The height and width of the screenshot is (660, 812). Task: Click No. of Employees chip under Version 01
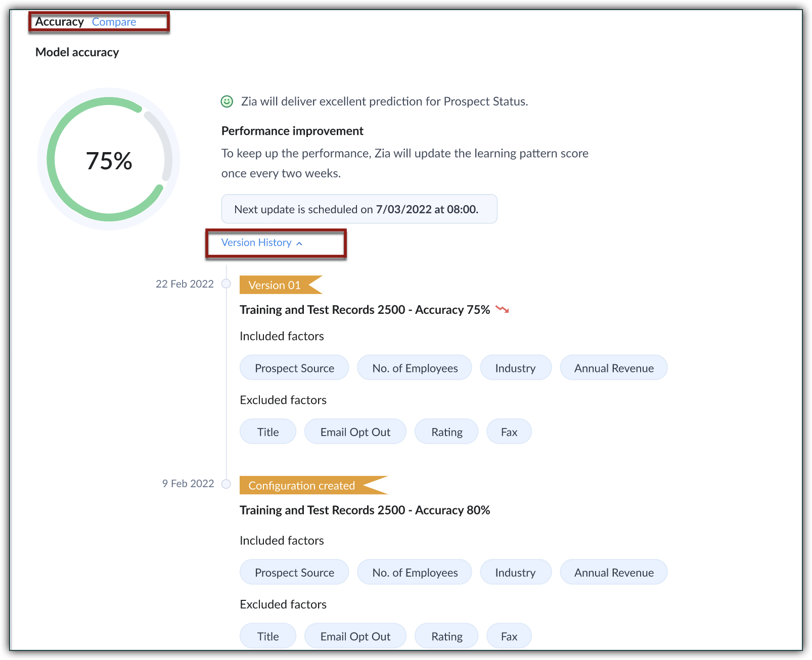tap(415, 368)
